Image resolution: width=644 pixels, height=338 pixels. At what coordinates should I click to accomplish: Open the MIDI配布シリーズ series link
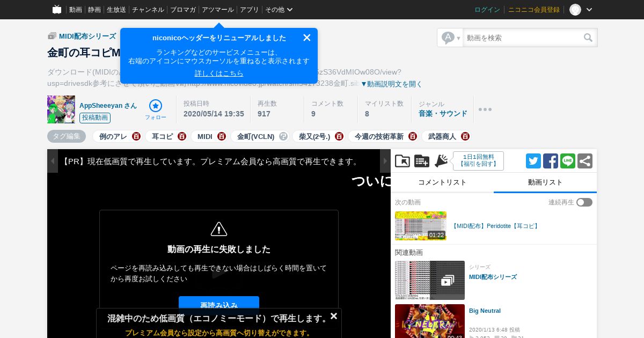pos(87,36)
